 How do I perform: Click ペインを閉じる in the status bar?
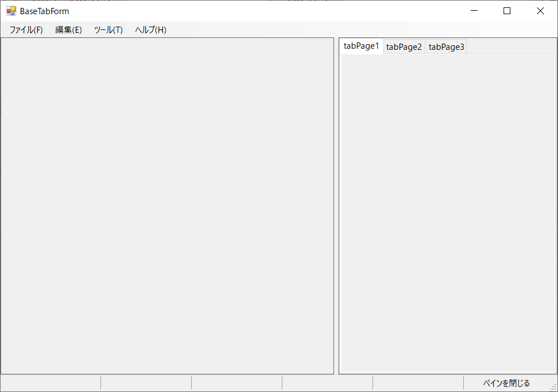pyautogui.click(x=506, y=384)
